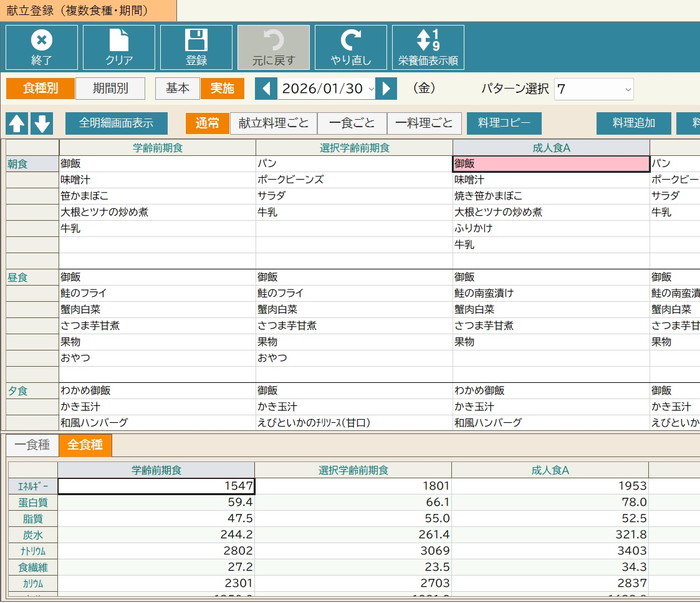
Task: Enable the 献立料理ごと copy mode
Action: click(273, 124)
